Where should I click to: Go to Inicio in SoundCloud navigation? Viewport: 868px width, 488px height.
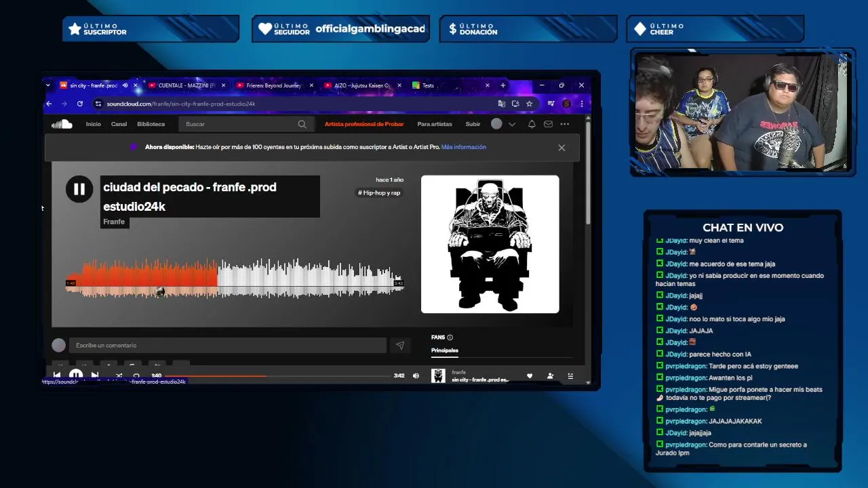point(93,124)
